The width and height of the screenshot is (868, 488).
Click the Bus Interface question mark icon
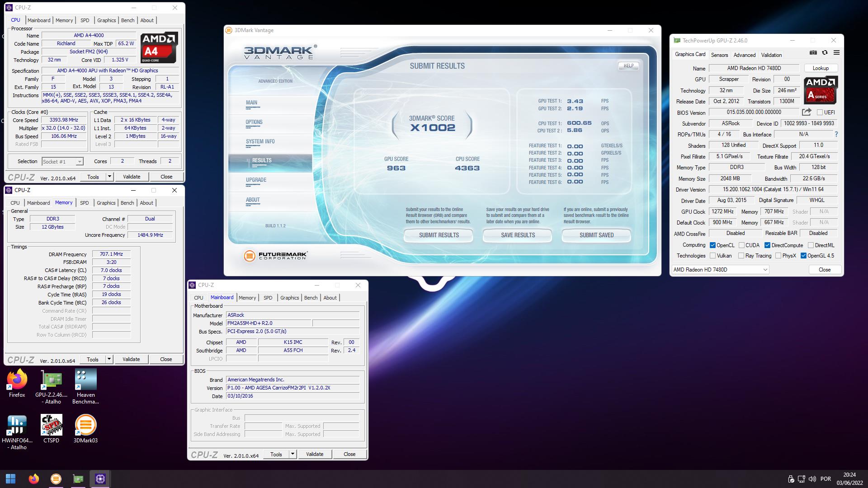836,134
